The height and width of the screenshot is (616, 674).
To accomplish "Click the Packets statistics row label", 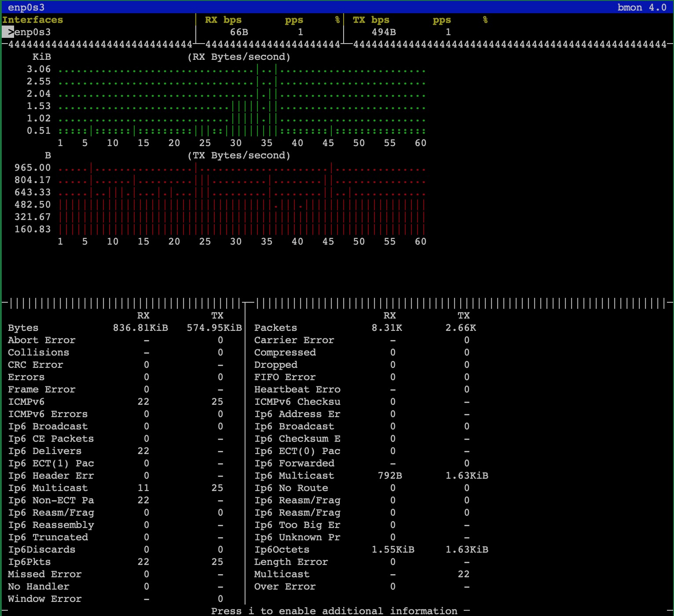I will tap(276, 328).
